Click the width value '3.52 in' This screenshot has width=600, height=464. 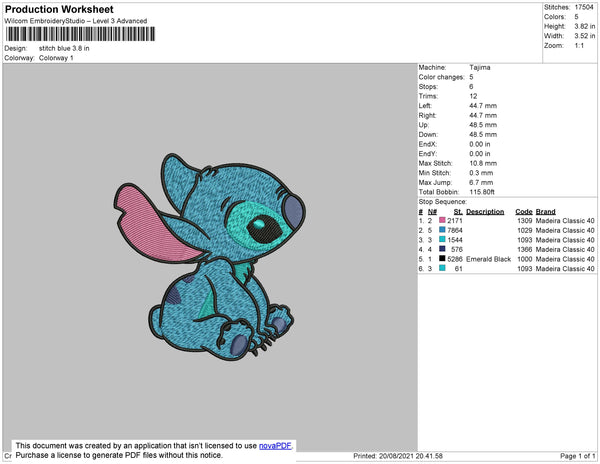coord(585,36)
